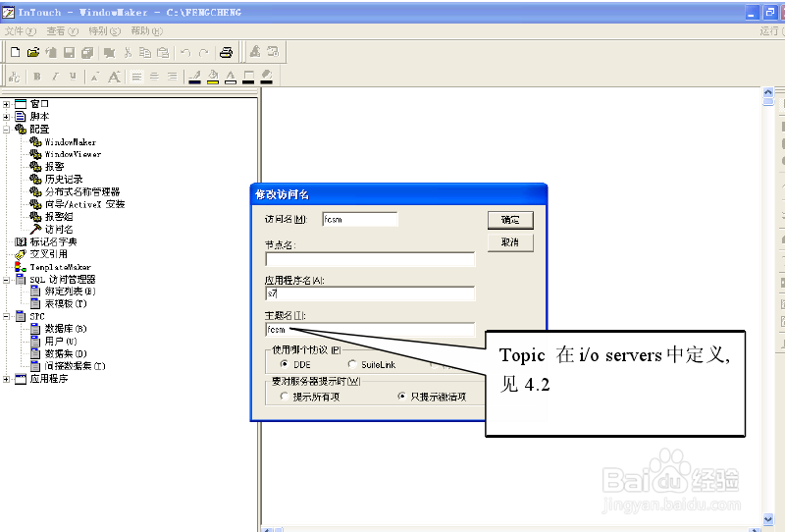Image resolution: width=785 pixels, height=532 pixels.
Task: Click the vertical scrollbar up arrow
Action: (x=768, y=92)
